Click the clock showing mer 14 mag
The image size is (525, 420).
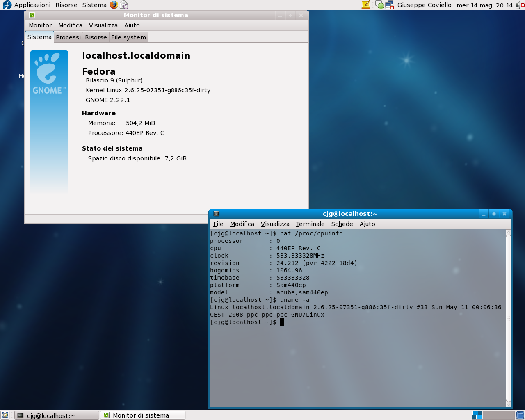[484, 5]
